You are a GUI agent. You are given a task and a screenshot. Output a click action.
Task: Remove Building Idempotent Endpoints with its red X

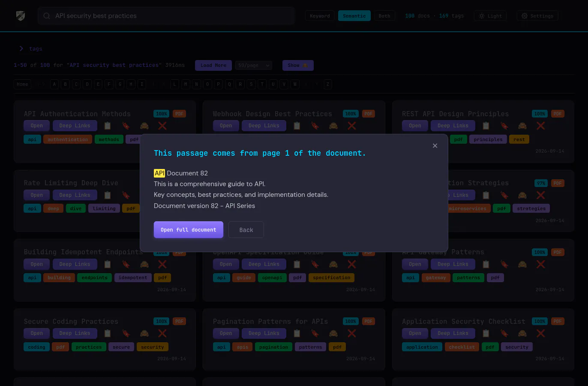point(162,264)
